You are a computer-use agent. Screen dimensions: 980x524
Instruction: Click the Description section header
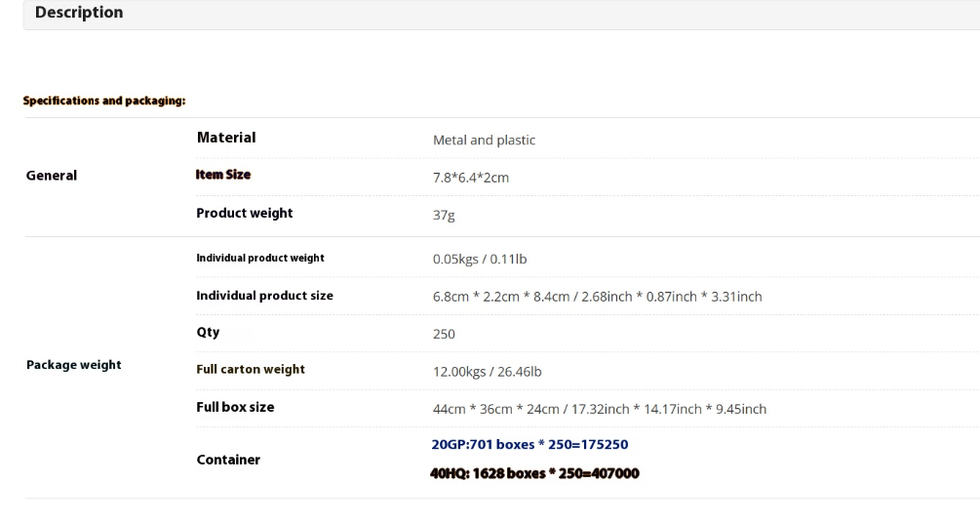click(x=79, y=13)
